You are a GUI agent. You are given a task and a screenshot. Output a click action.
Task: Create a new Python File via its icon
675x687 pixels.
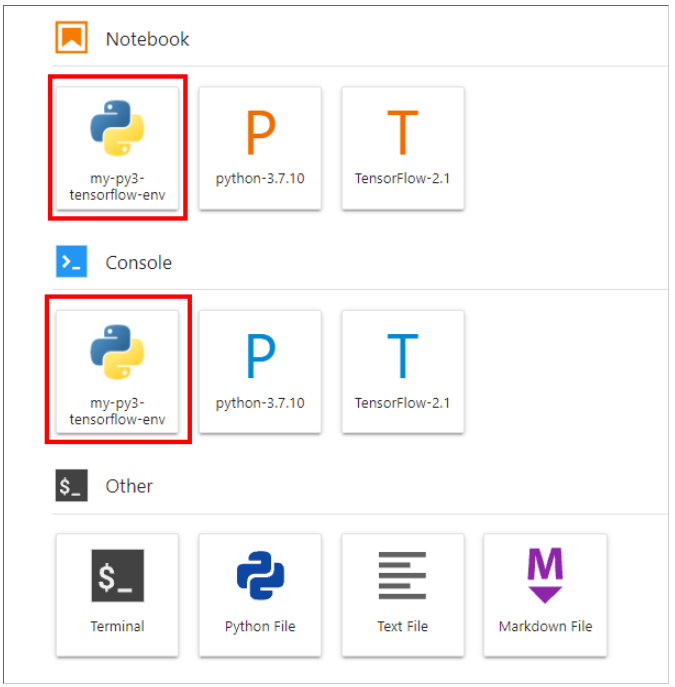click(260, 576)
